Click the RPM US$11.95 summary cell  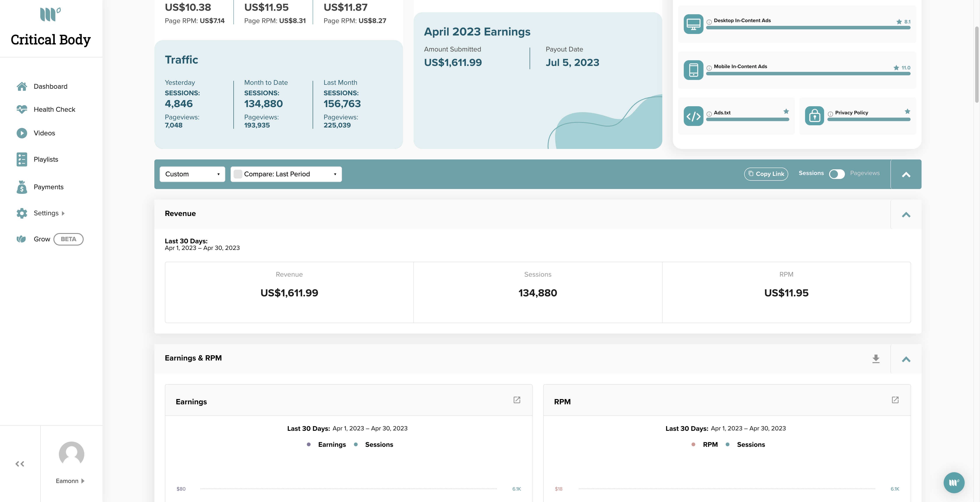click(x=786, y=292)
